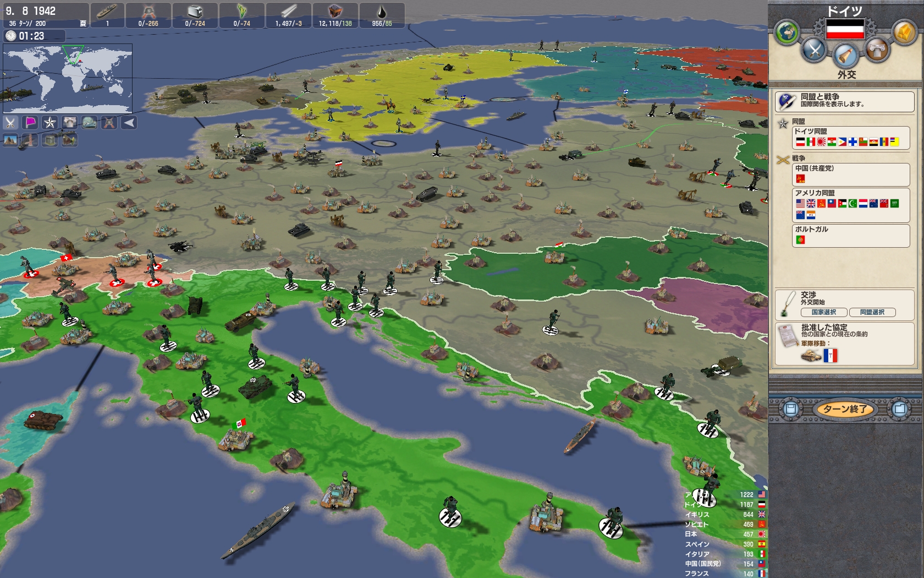Click the toaster consumer goods indicator
This screenshot has width=924, height=578.
(195, 15)
